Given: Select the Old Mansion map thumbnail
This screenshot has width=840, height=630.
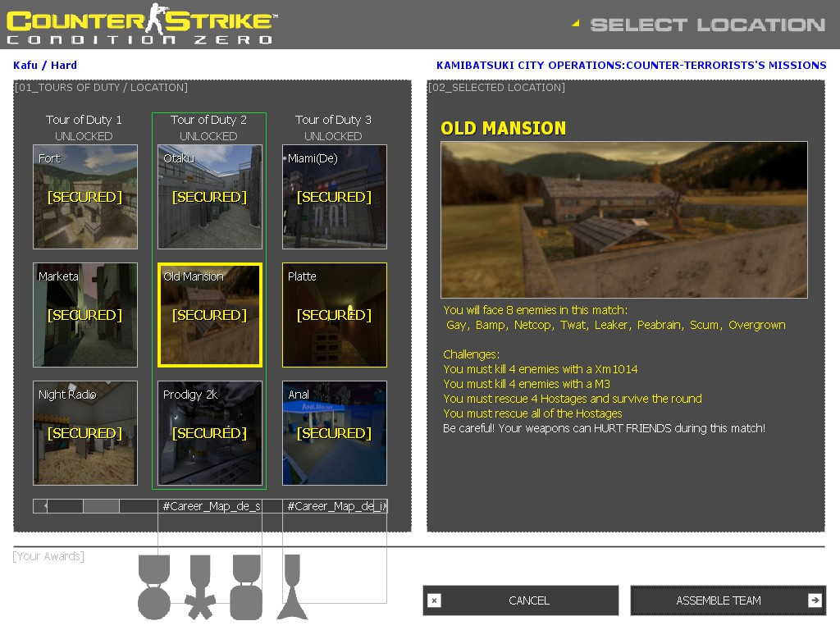Looking at the screenshot, I should tap(210, 315).
